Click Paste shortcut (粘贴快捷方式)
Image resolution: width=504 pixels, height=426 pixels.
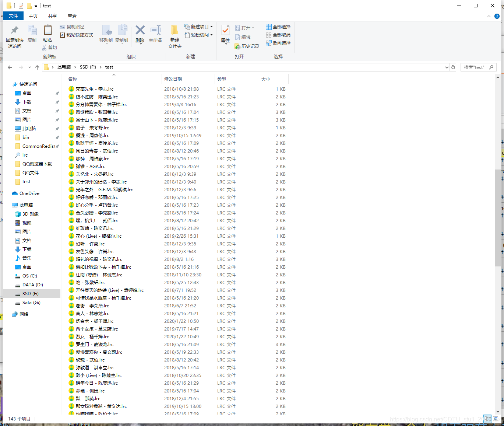pos(77,35)
